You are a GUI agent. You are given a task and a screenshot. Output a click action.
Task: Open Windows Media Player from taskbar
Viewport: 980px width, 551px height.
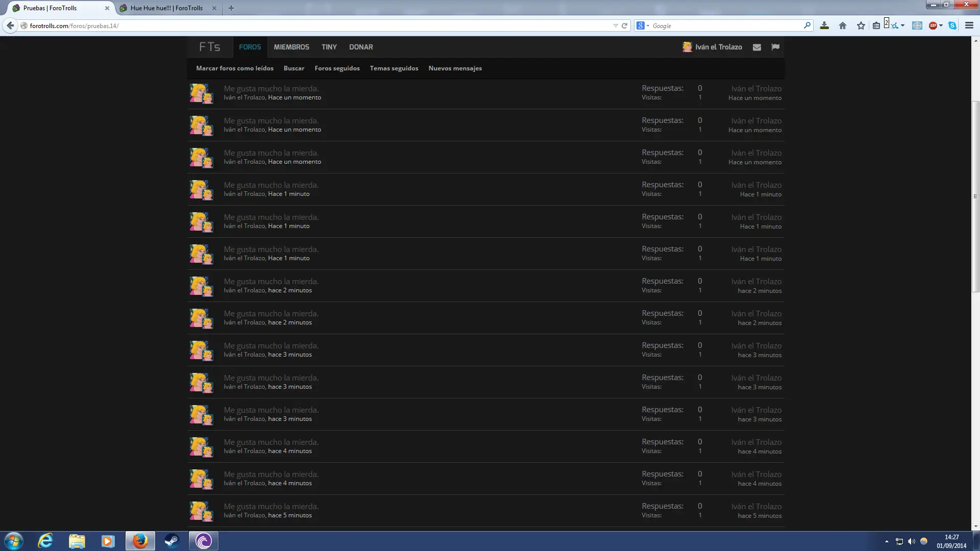(x=108, y=541)
